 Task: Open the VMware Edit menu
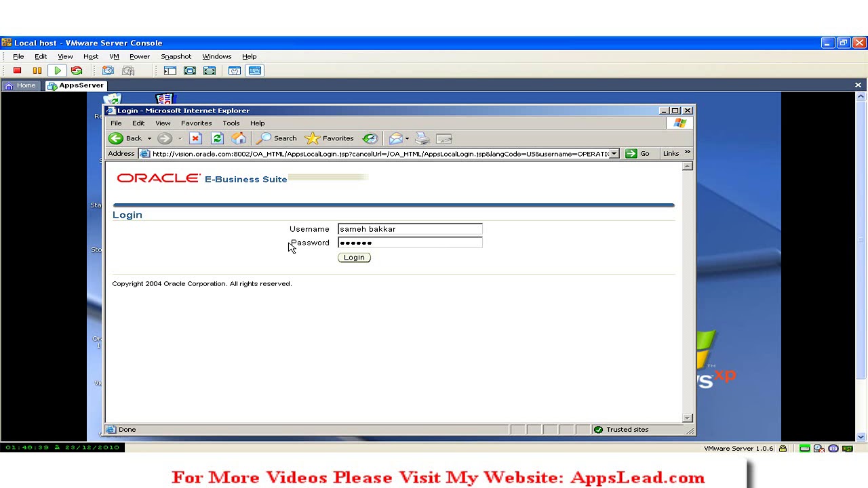point(41,56)
